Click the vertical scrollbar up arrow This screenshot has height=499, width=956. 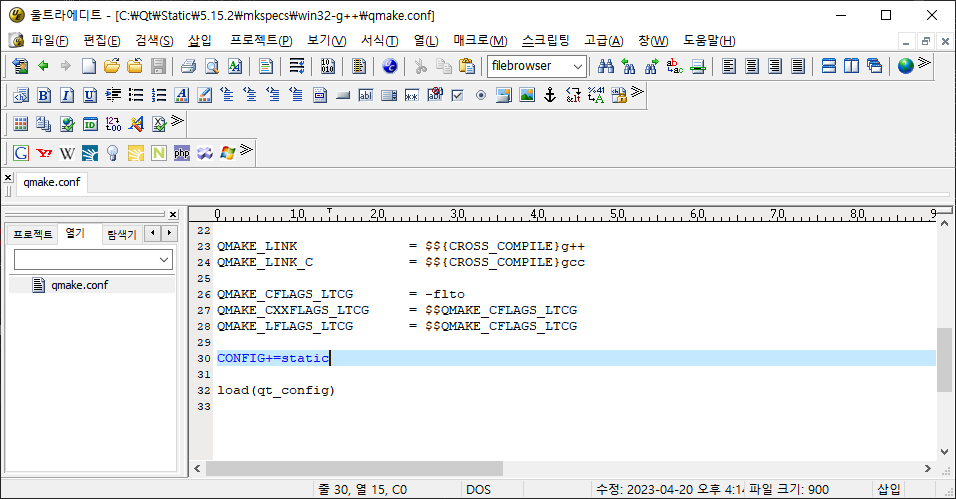tap(944, 224)
